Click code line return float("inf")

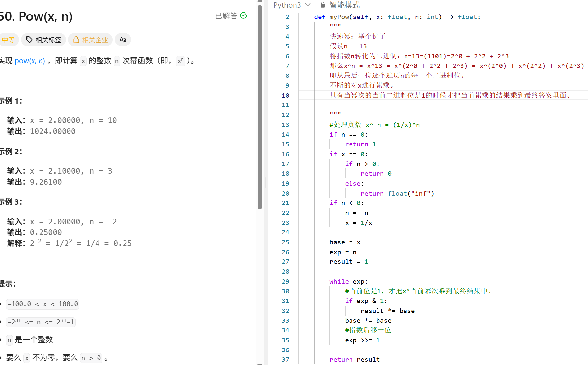pos(397,193)
